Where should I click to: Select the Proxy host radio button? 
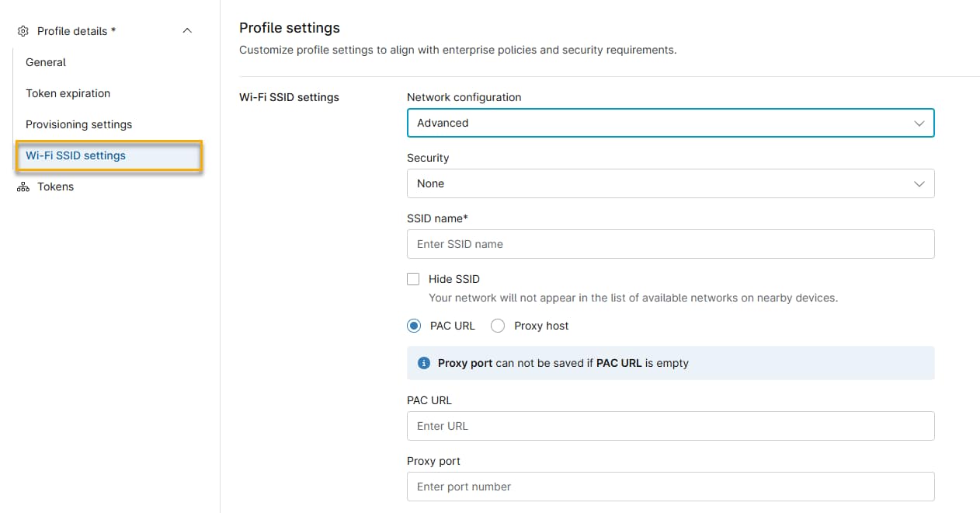click(498, 326)
